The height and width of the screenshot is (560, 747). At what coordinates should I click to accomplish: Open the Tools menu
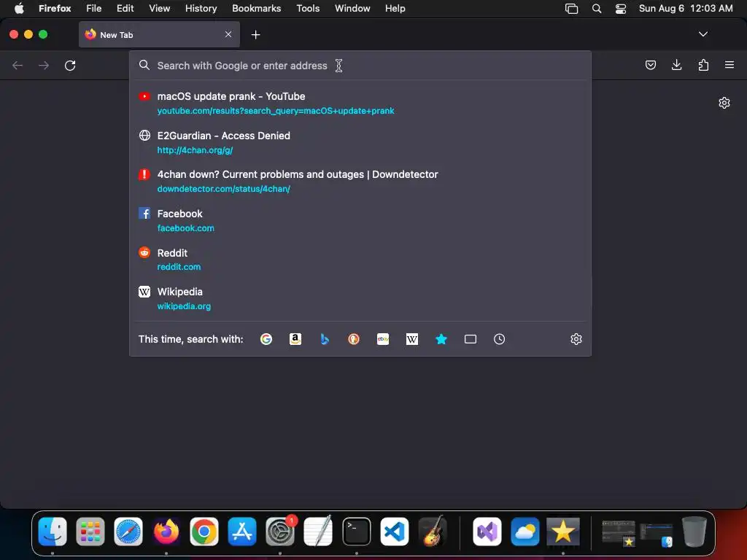coord(308,8)
